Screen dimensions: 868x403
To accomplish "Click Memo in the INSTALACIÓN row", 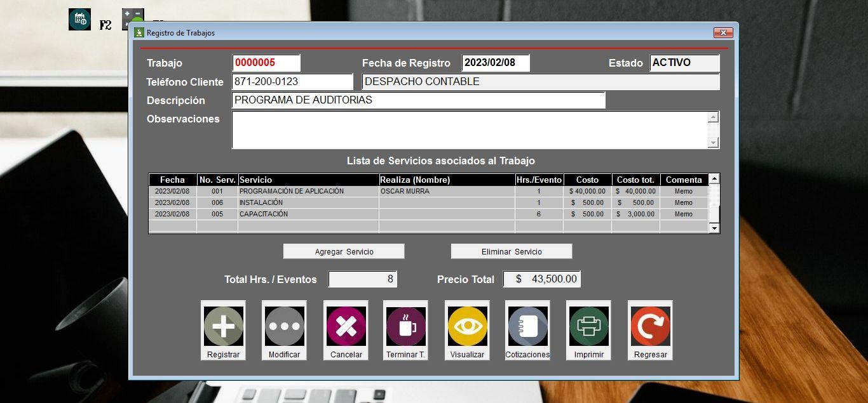I will (684, 202).
